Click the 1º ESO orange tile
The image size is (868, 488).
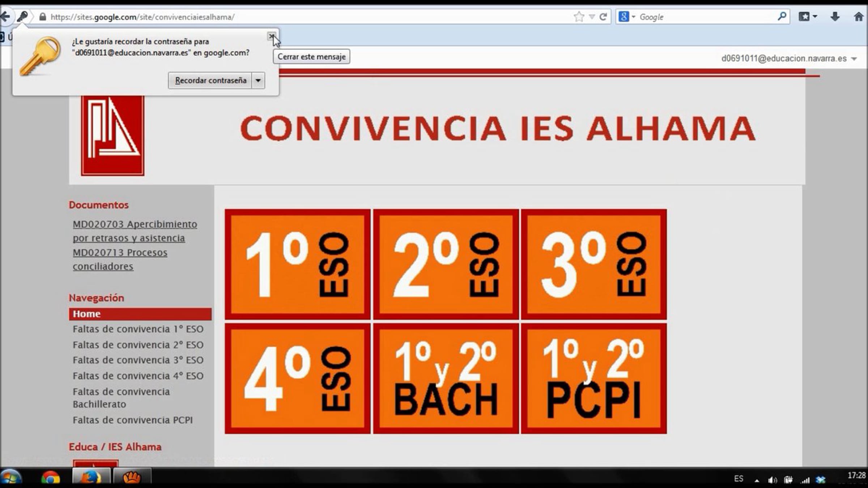[297, 264]
